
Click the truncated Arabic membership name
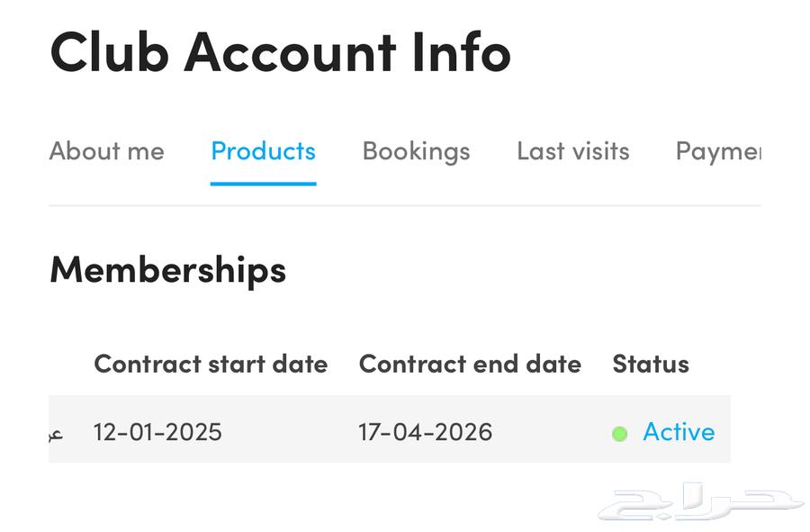coord(58,433)
